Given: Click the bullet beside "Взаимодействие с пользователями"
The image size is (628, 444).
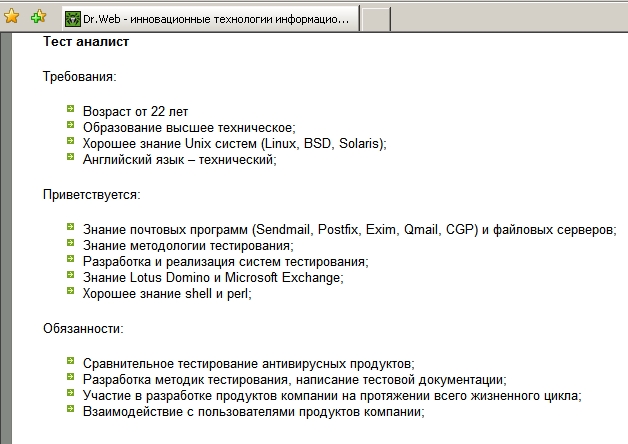Looking at the screenshot, I should (x=70, y=410).
